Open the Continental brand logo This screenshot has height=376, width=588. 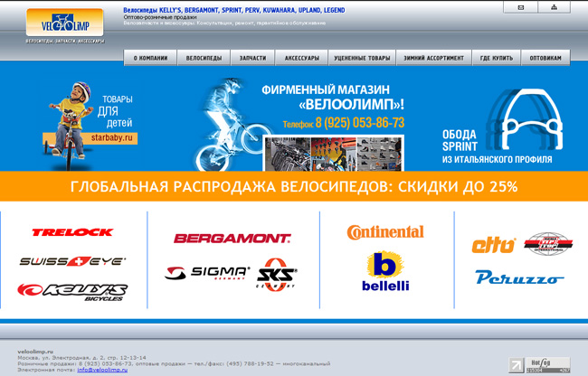385,232
